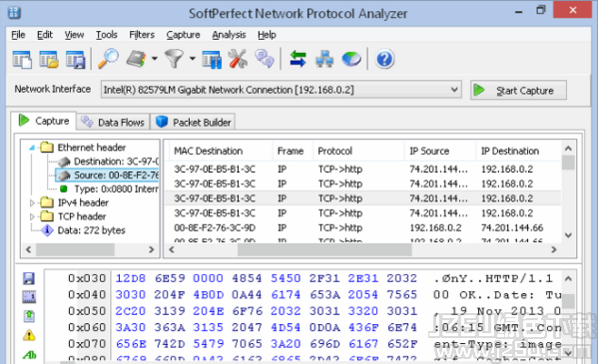598x364 pixels.
Task: Click the film strip icon beside hex view
Action: [29, 297]
